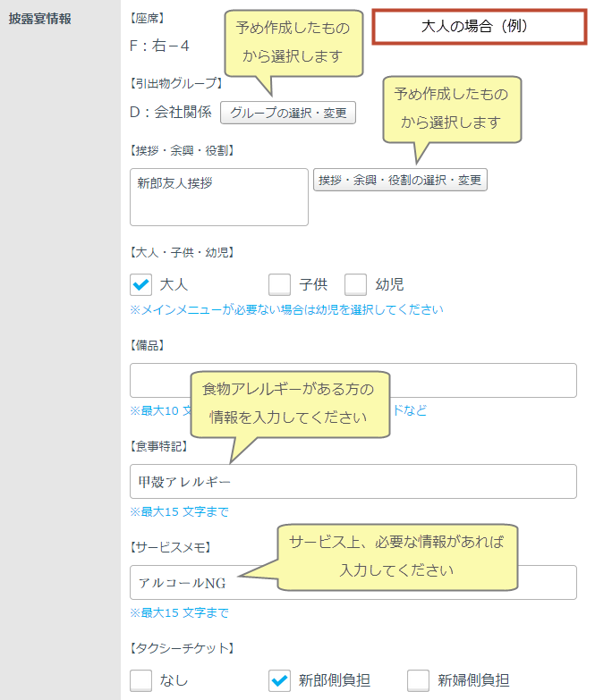Click the seat value F：右－4
Viewport: 595px width, 700px height.
pos(159,45)
